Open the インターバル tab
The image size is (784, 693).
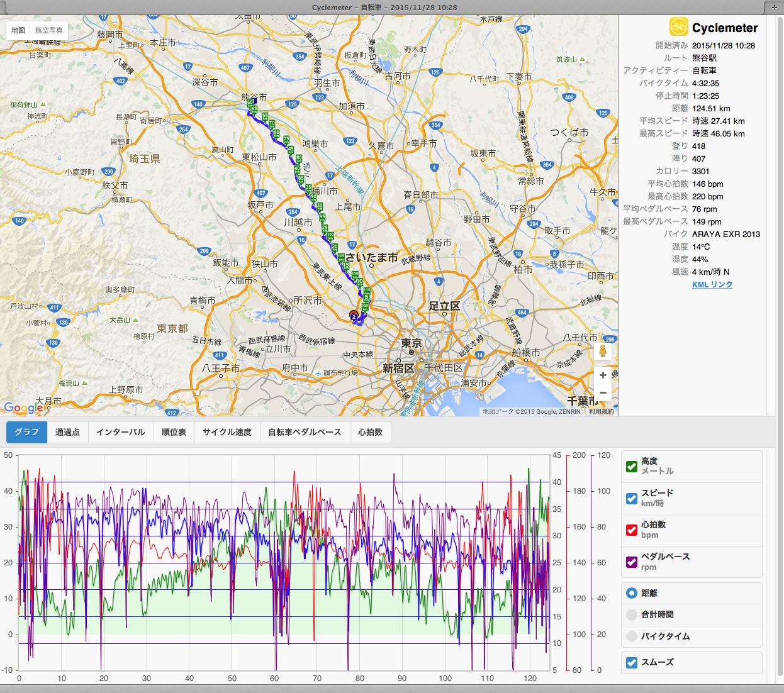click(x=121, y=432)
